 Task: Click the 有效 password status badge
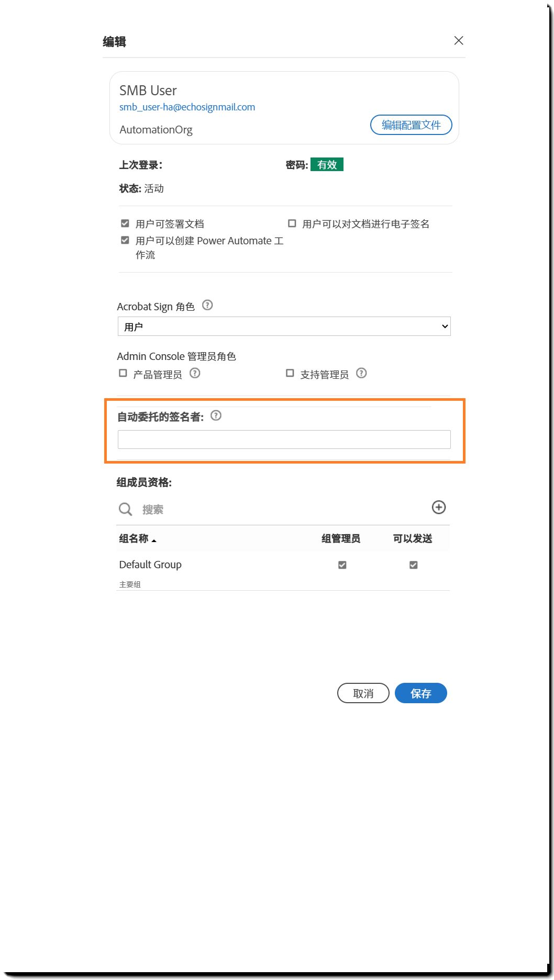[327, 164]
